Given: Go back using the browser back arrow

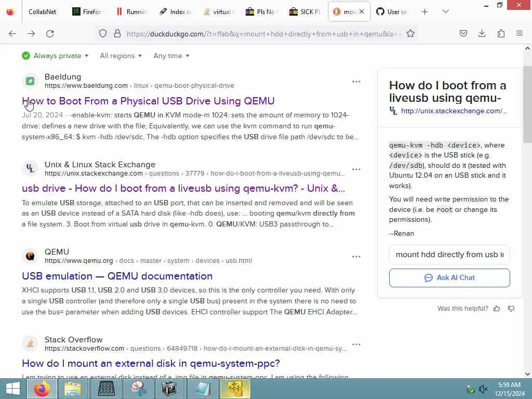Looking at the screenshot, I should pyautogui.click(x=12, y=34).
